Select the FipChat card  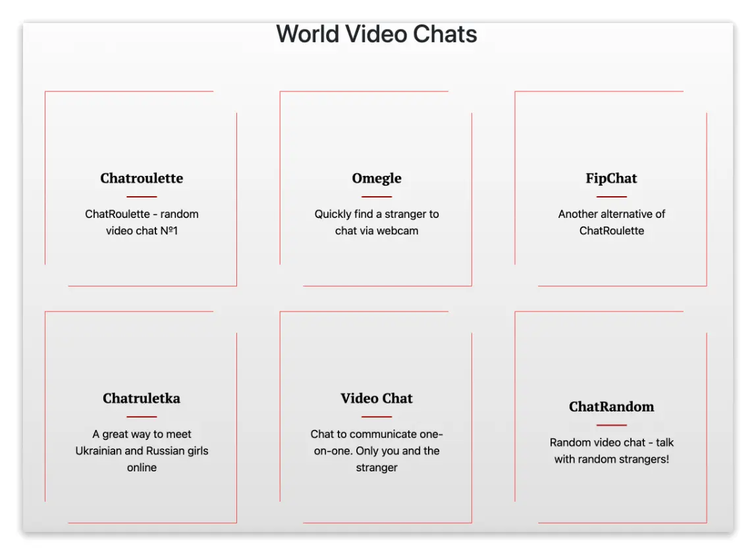click(611, 188)
